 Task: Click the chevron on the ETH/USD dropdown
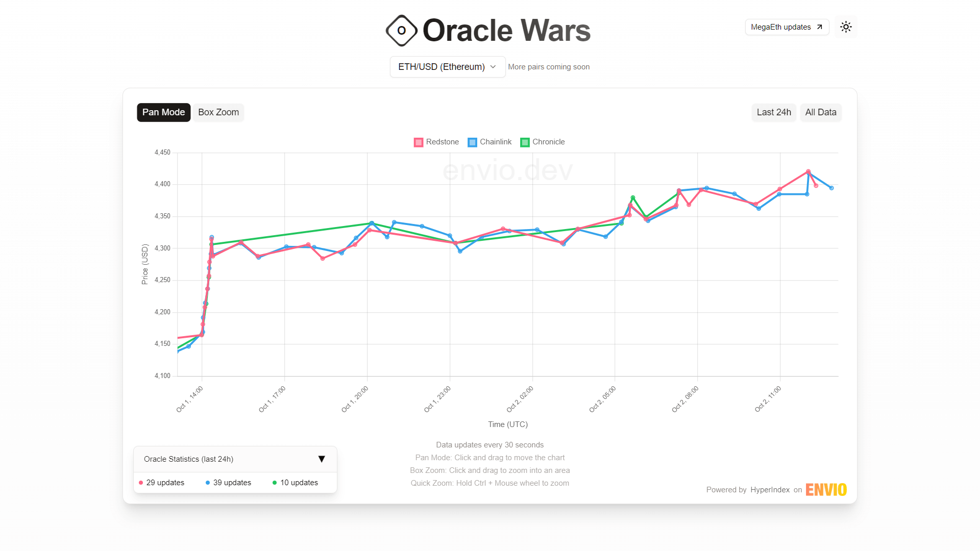click(493, 67)
